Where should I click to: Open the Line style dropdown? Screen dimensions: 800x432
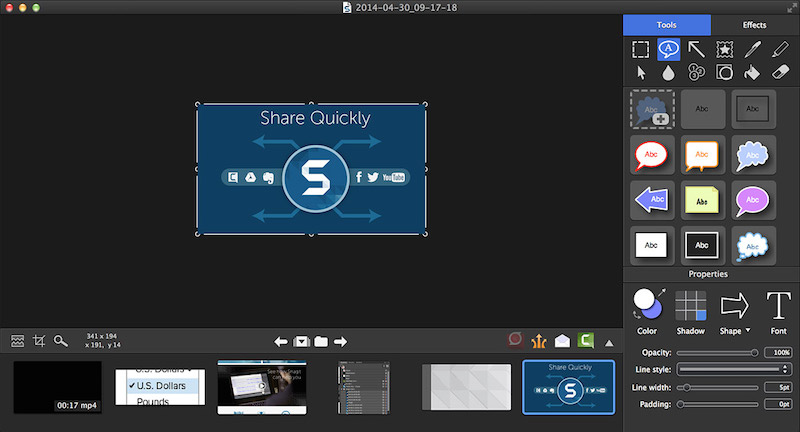[733, 369]
